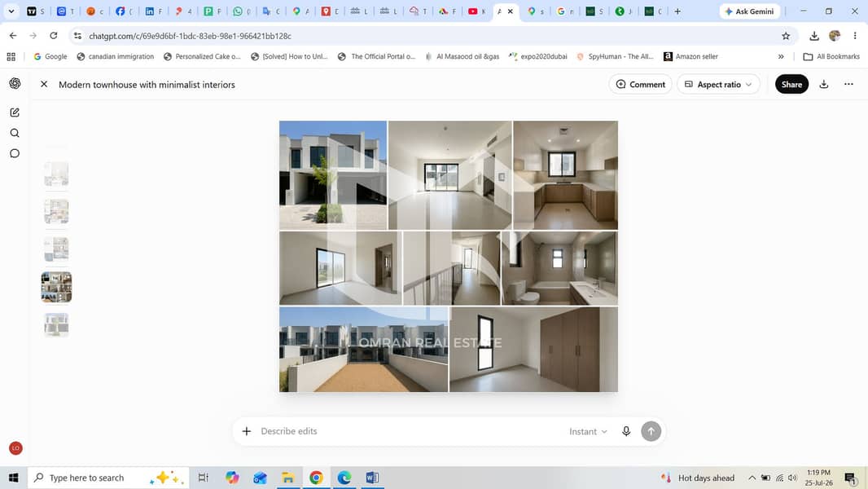Open the Personalized Cake bookmark
The width and height of the screenshot is (868, 489).
click(x=203, y=56)
